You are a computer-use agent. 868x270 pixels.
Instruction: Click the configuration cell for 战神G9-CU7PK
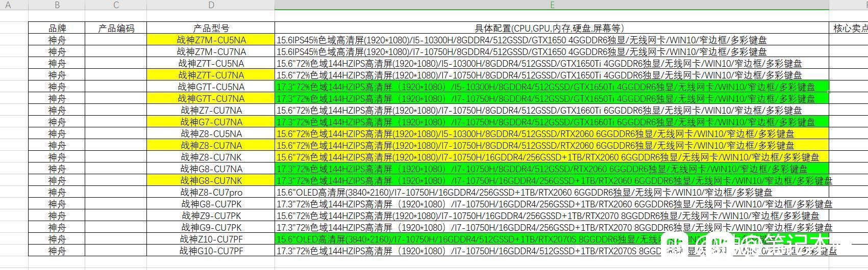[552, 227]
